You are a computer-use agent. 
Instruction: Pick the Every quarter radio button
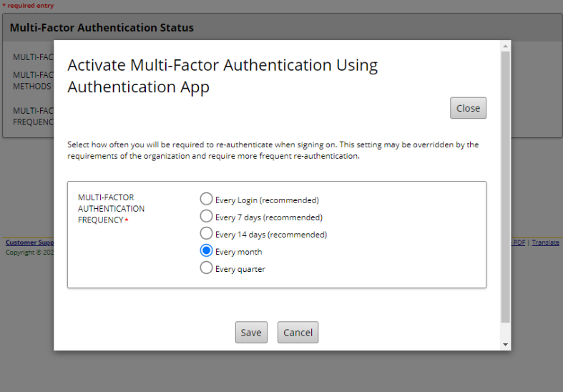[x=206, y=268]
